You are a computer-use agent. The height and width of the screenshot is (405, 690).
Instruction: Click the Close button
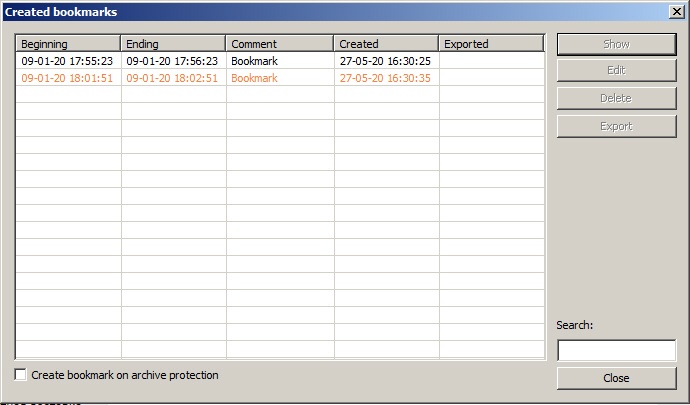pyautogui.click(x=617, y=378)
